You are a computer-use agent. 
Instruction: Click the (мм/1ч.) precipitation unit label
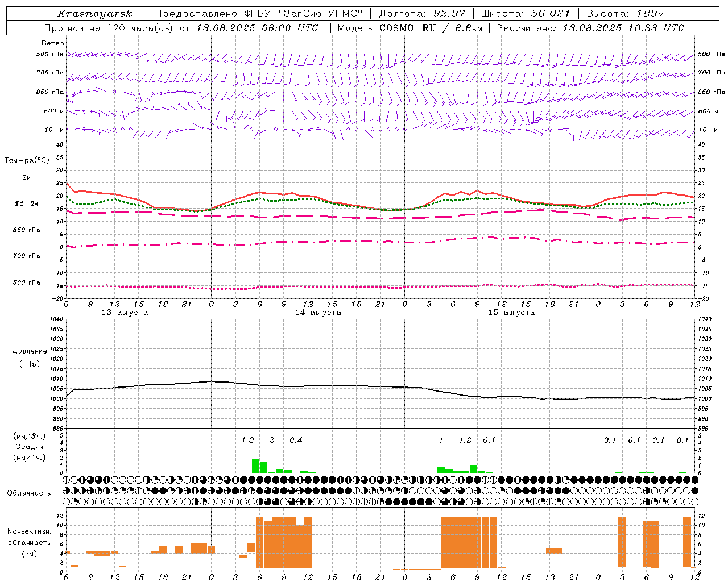click(30, 458)
